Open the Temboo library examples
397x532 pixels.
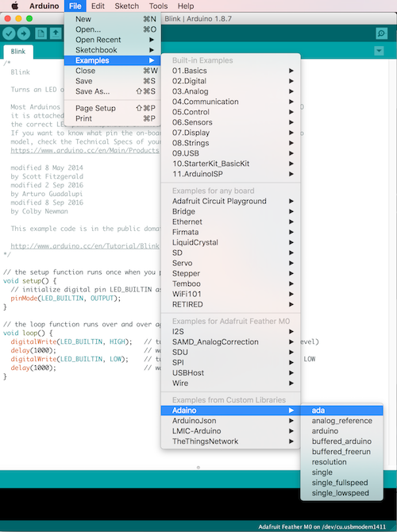[231, 283]
